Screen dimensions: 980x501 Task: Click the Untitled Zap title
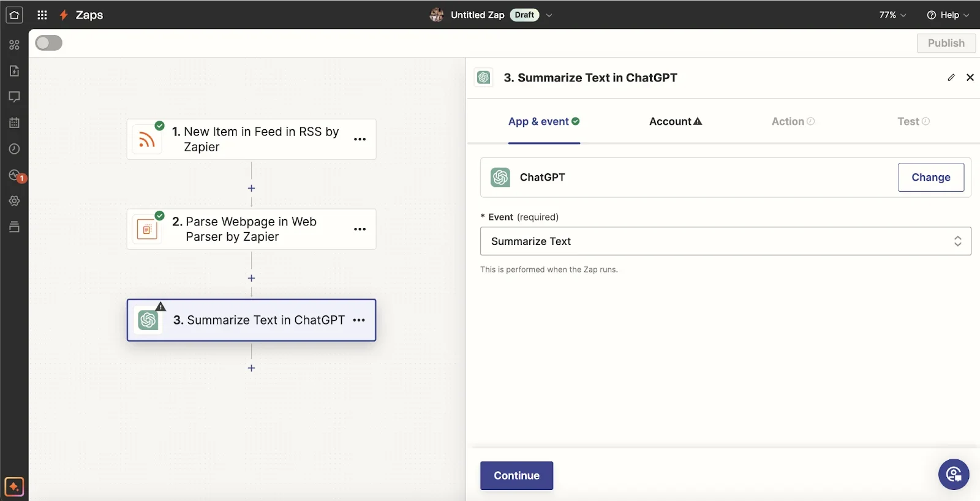click(x=477, y=15)
